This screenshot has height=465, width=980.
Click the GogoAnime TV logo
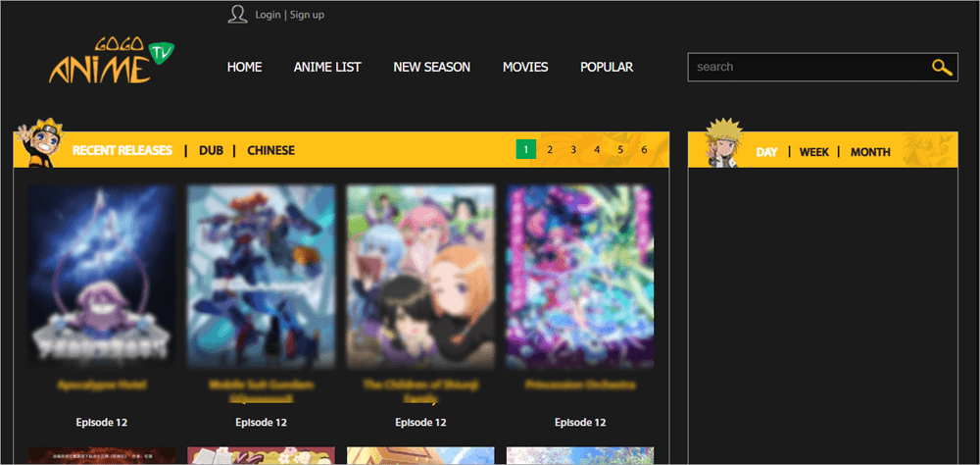tap(112, 61)
